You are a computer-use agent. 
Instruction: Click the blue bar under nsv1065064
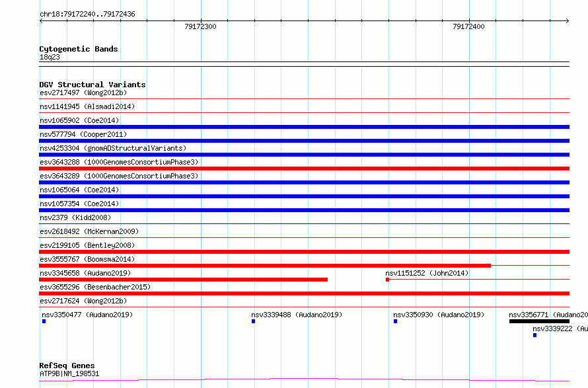point(304,196)
